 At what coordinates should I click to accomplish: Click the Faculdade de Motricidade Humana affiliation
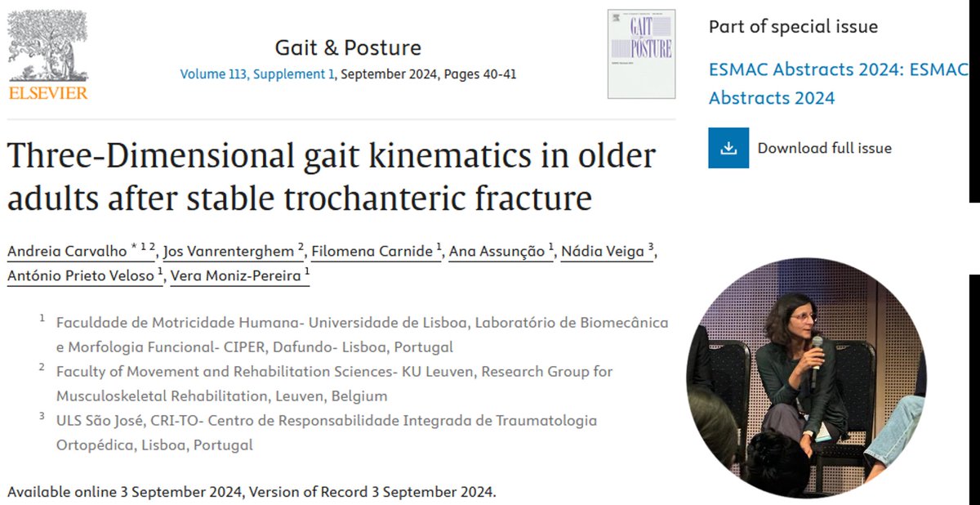pos(362,335)
